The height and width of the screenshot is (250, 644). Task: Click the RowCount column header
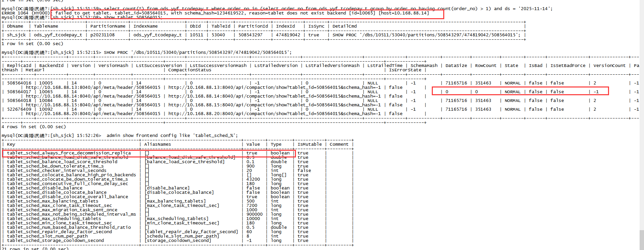click(485, 66)
